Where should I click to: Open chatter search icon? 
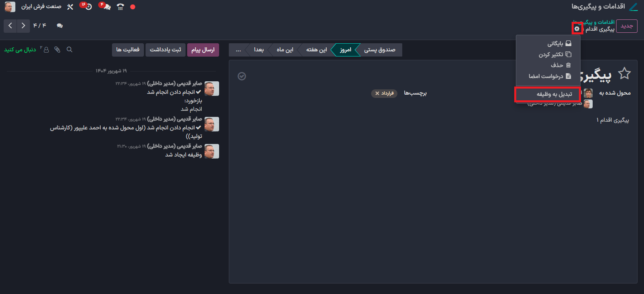point(70,50)
